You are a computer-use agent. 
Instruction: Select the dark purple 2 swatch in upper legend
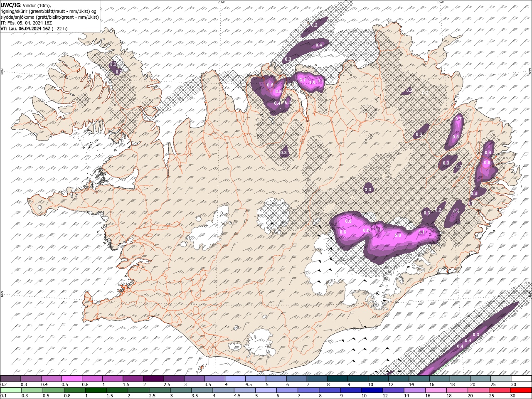154,379
